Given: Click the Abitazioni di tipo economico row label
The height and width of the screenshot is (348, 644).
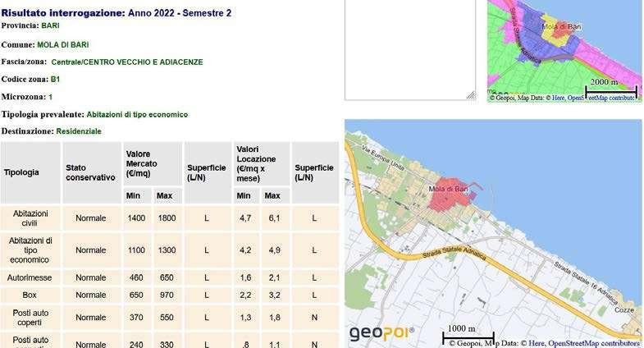Looking at the screenshot, I should (x=30, y=250).
